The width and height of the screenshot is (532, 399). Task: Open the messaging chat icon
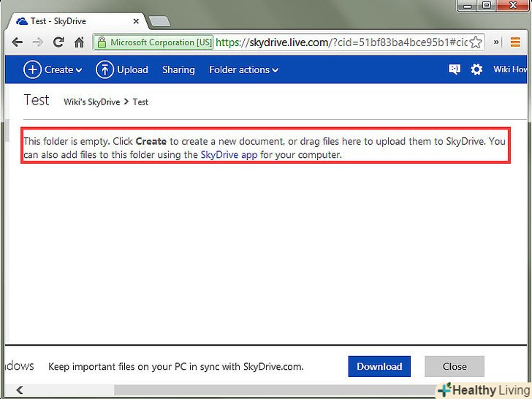(x=455, y=69)
